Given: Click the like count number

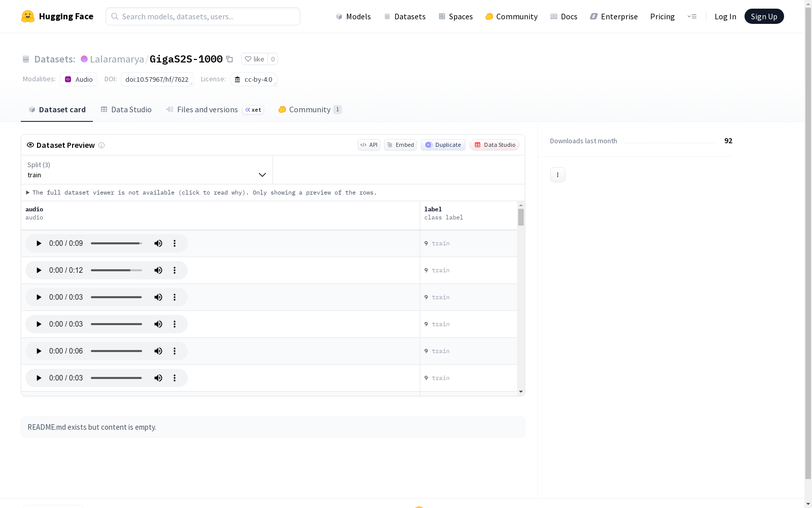Looking at the screenshot, I should point(273,59).
